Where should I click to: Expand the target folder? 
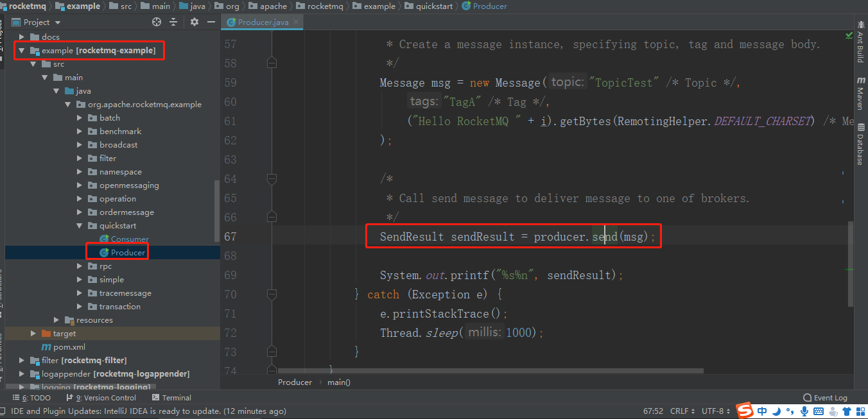pos(33,334)
